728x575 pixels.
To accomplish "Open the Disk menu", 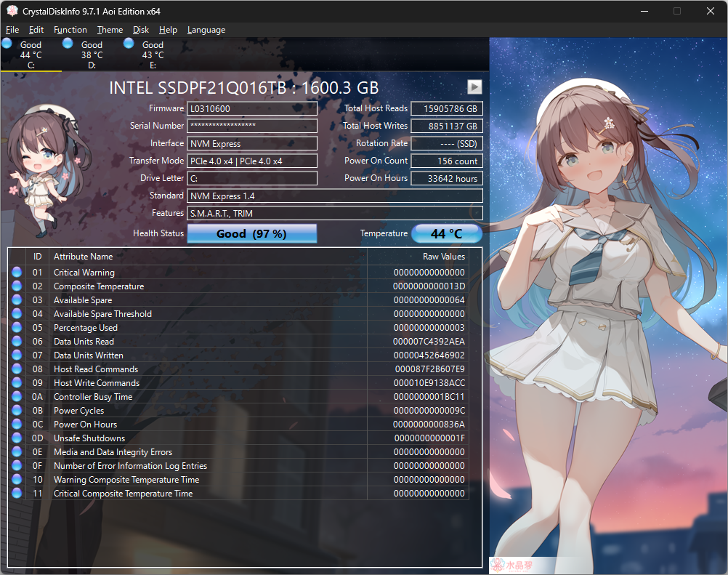I will (x=141, y=30).
